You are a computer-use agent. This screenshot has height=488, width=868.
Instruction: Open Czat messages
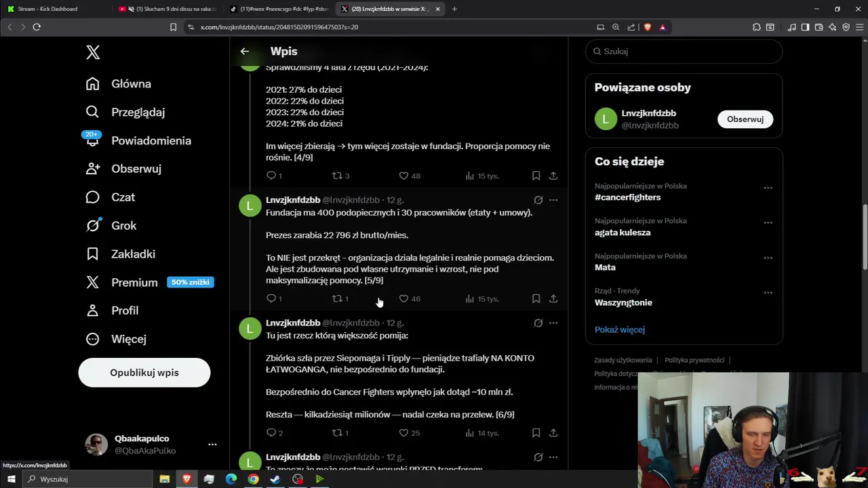111,197
